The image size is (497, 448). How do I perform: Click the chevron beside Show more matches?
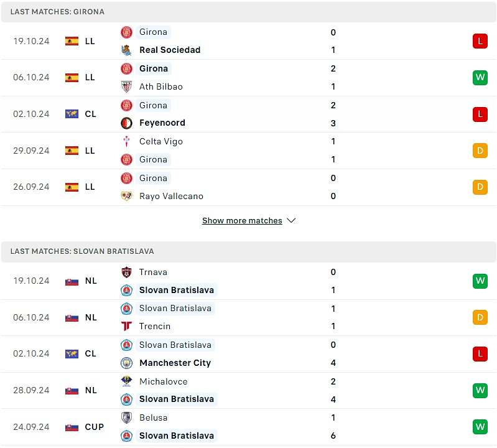(291, 220)
